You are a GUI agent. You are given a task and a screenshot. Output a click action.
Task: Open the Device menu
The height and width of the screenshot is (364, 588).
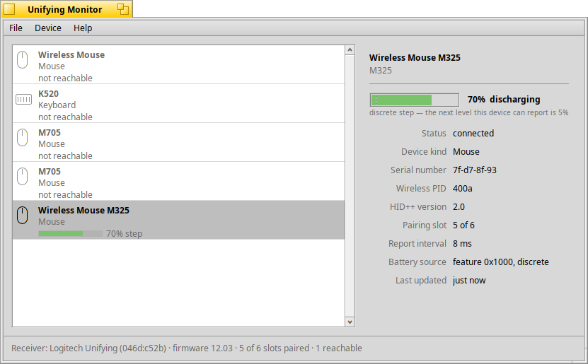(48, 28)
